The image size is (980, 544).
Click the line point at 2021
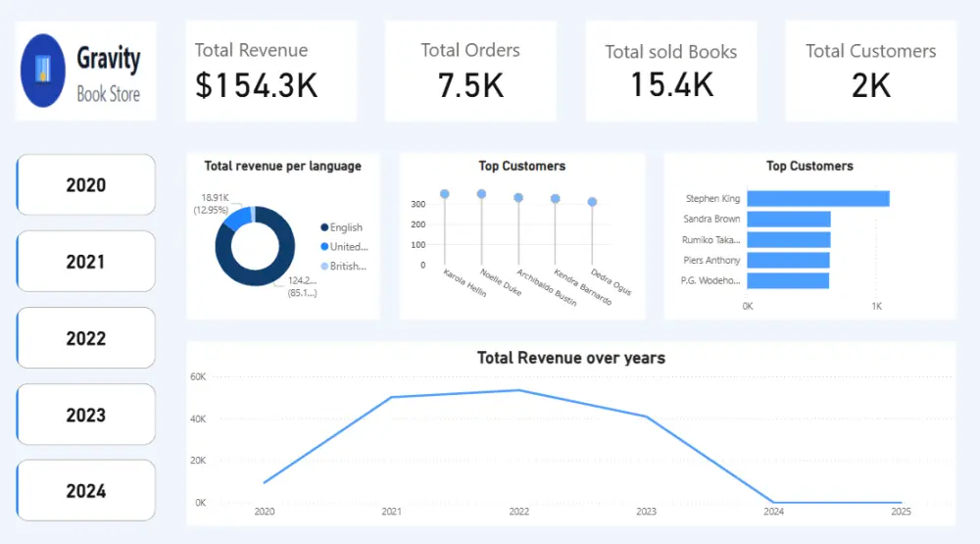coord(392,397)
